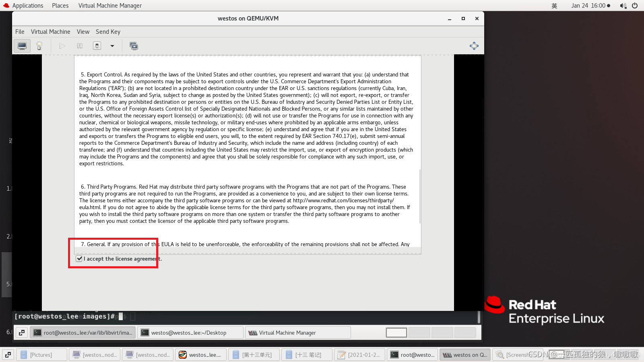This screenshot has height=362, width=644.
Task: Click the terminal prompt in background terminal
Action: [64, 317]
